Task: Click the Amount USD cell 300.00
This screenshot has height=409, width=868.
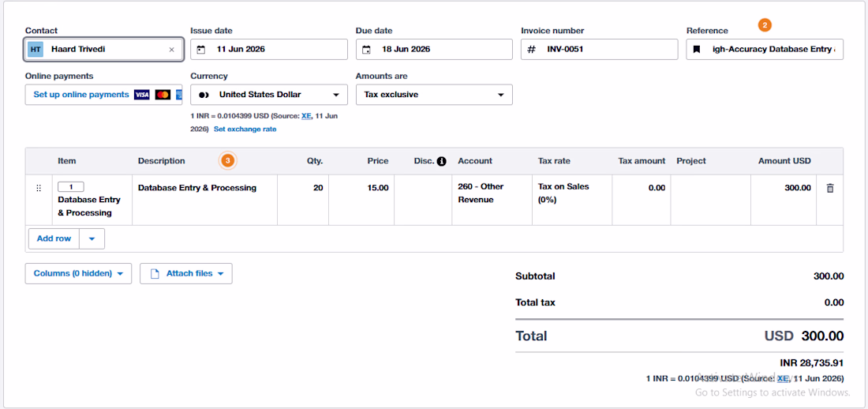Action: click(784, 200)
